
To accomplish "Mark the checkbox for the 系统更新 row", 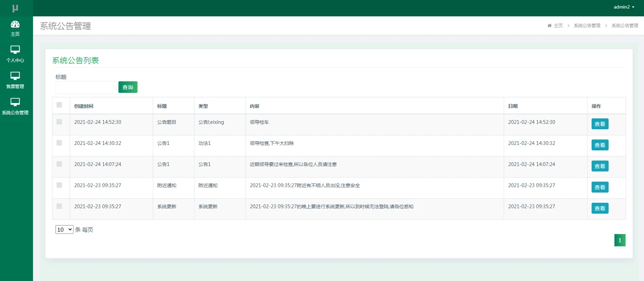I will [x=59, y=206].
